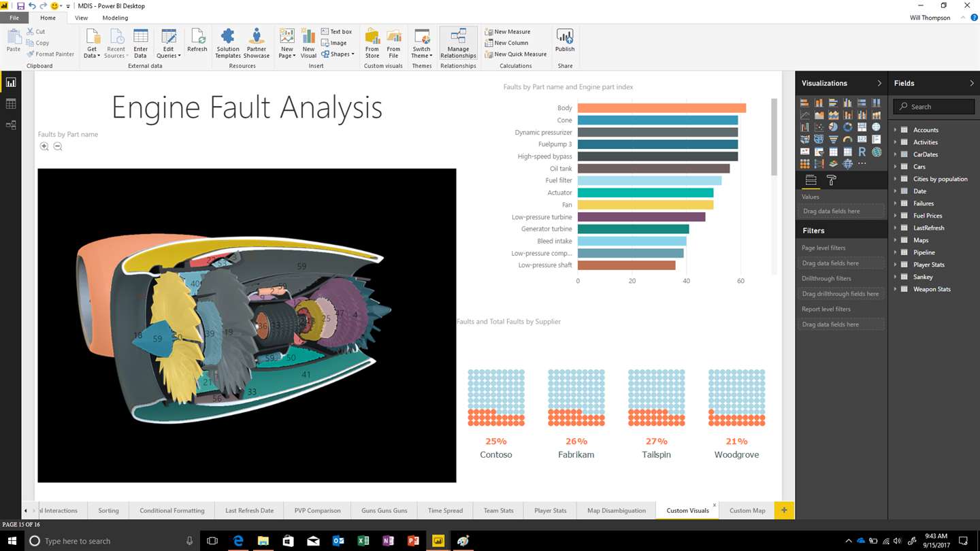Click the taskbar search box

(112, 541)
